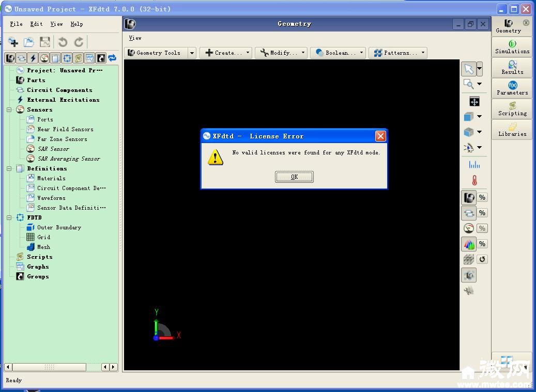Screen dimensions: 536x392
Task: Click the Geometry Tools button
Action: tap(156, 53)
